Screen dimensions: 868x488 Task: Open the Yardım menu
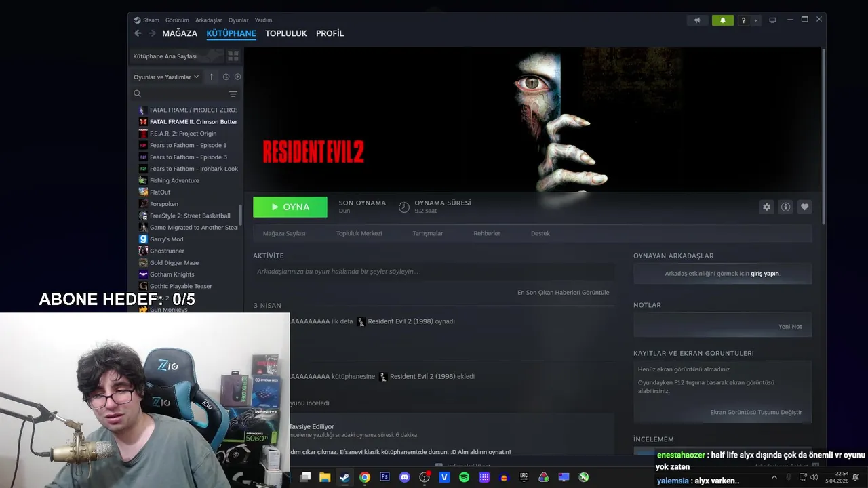coord(263,20)
